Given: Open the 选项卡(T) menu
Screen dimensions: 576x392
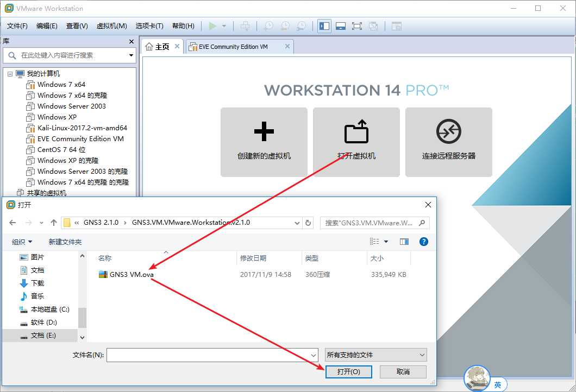Looking at the screenshot, I should point(149,26).
